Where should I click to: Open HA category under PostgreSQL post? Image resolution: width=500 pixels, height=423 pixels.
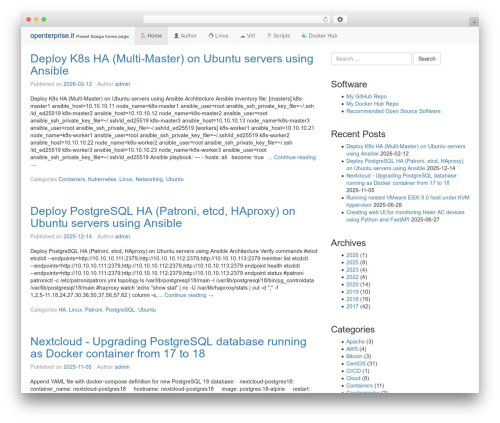coord(62,310)
